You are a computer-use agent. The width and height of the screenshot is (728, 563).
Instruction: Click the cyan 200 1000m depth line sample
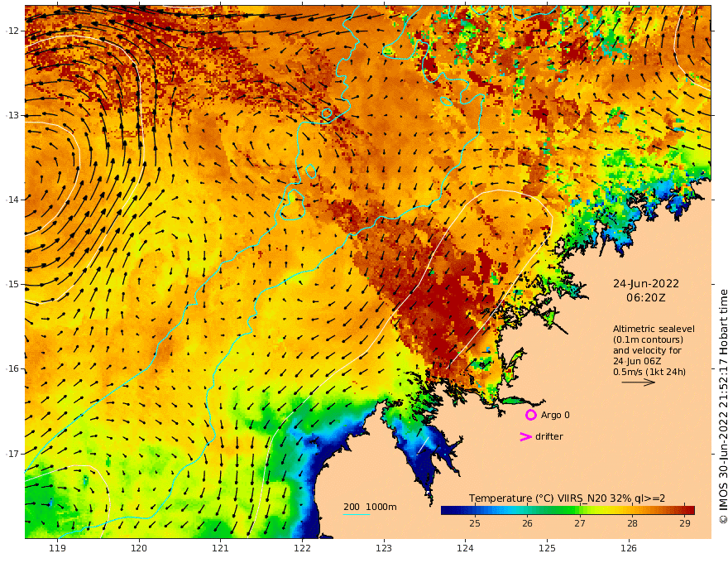[357, 514]
